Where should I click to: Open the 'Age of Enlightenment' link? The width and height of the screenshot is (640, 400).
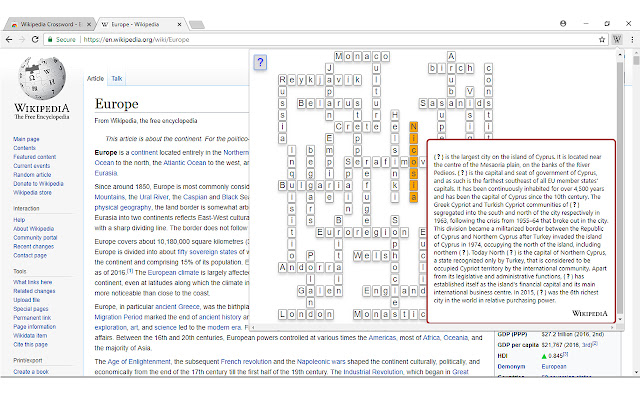139,362
